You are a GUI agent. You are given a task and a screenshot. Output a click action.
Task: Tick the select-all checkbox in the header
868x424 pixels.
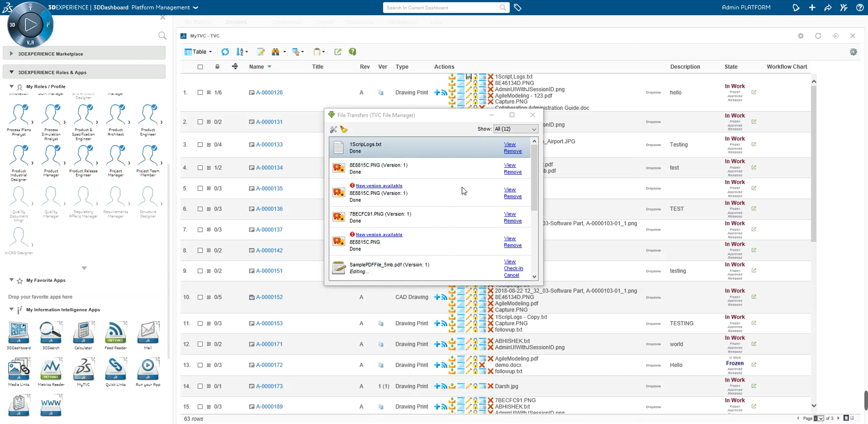(x=200, y=67)
